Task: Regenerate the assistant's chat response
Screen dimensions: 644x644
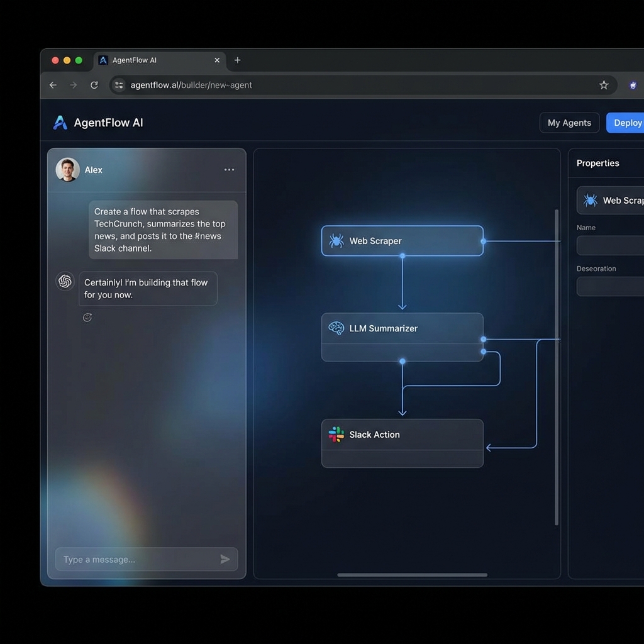Action: click(87, 317)
